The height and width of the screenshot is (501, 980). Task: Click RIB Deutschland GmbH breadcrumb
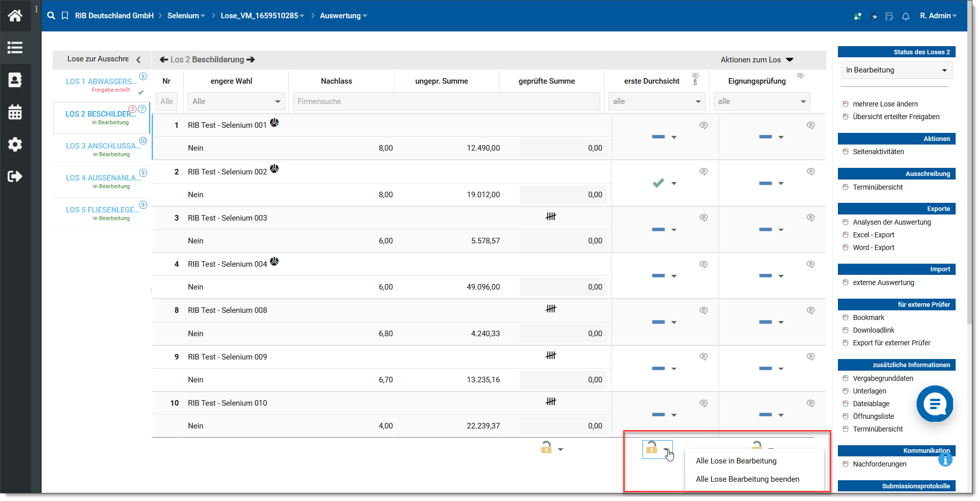114,16
